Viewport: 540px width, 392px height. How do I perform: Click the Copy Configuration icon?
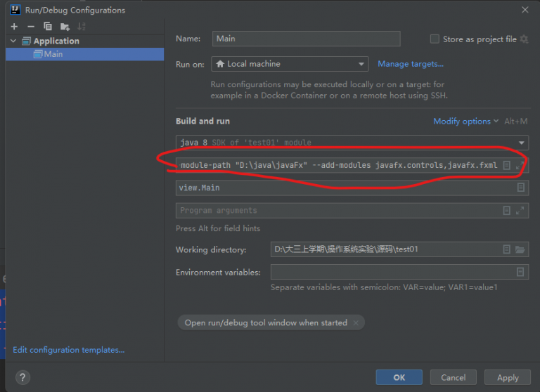coord(48,26)
